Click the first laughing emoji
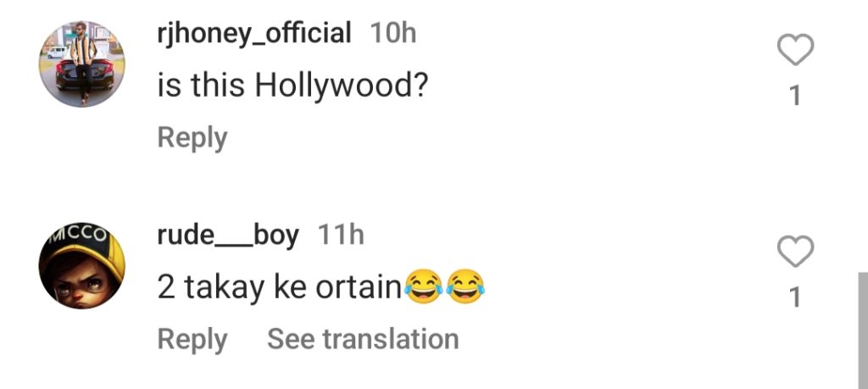 click(422, 288)
